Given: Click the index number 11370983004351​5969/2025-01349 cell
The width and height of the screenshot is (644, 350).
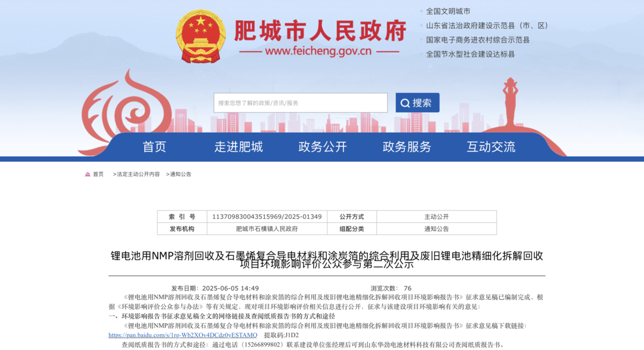Looking at the screenshot, I should tap(267, 216).
